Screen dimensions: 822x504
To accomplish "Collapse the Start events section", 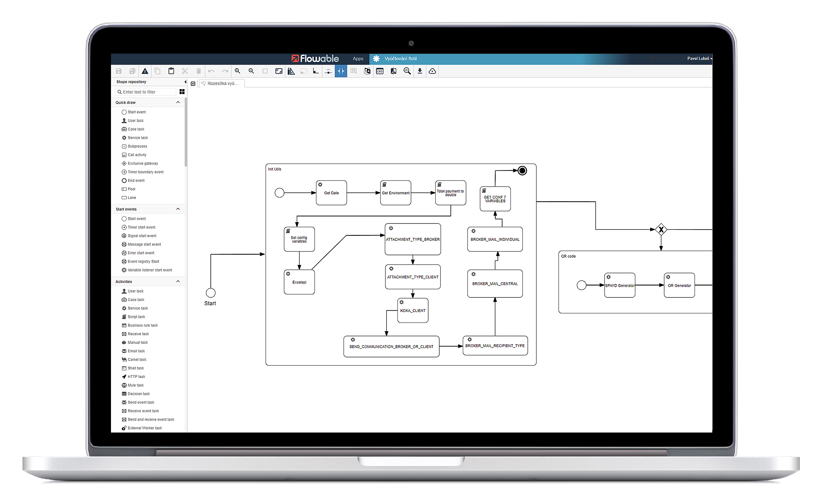I will point(178,209).
